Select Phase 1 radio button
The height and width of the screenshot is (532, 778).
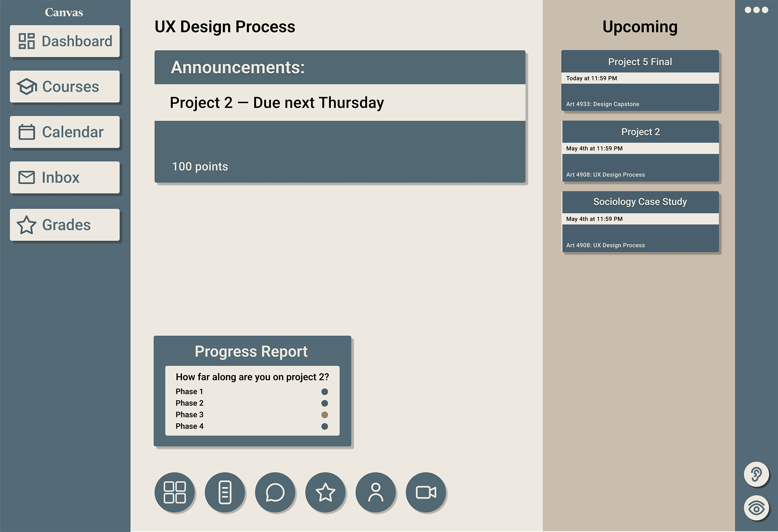tap(325, 392)
